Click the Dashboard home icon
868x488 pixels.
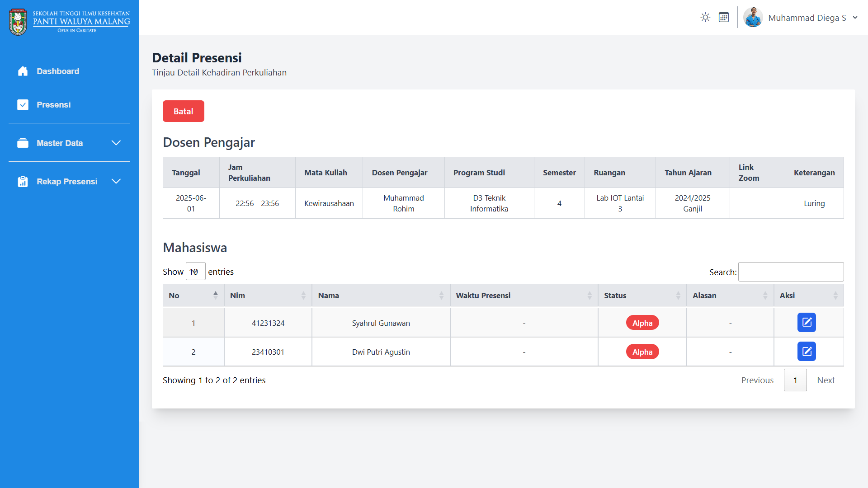[x=23, y=71]
